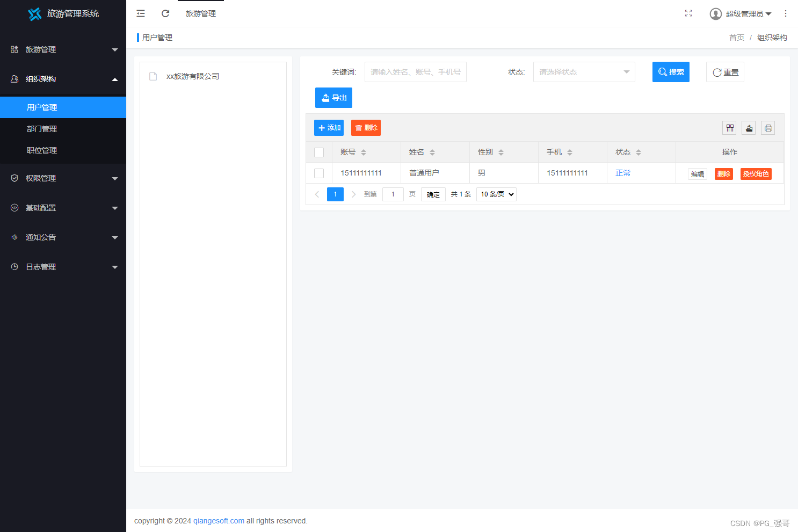Viewport: 798px width, 532px height.
Task: Tick the checkbox for row 15111111111
Action: click(319, 173)
